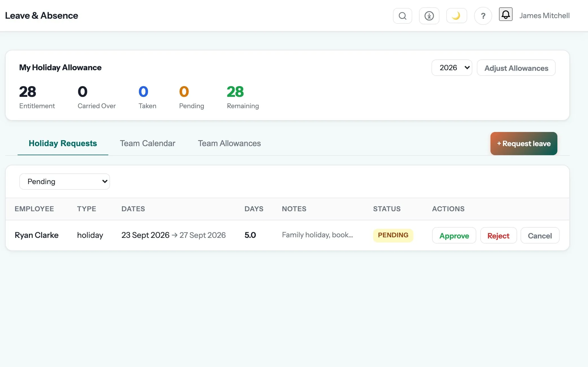Open help with the question mark icon
The image size is (588, 367).
point(483,16)
